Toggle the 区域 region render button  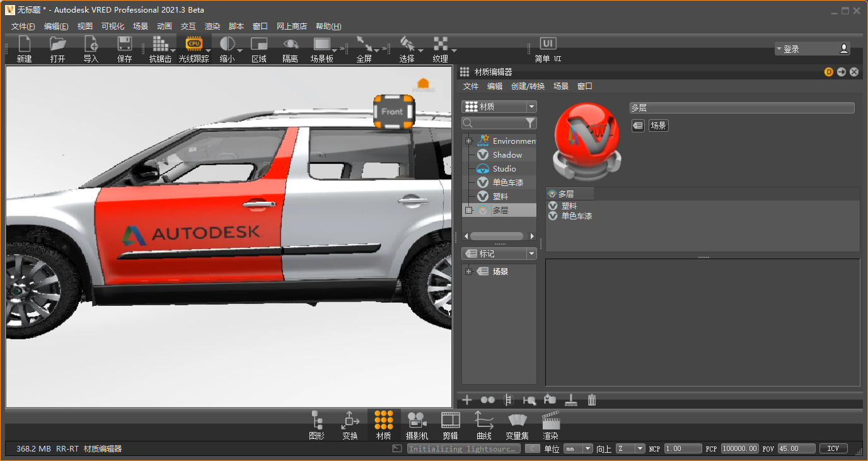[259, 49]
